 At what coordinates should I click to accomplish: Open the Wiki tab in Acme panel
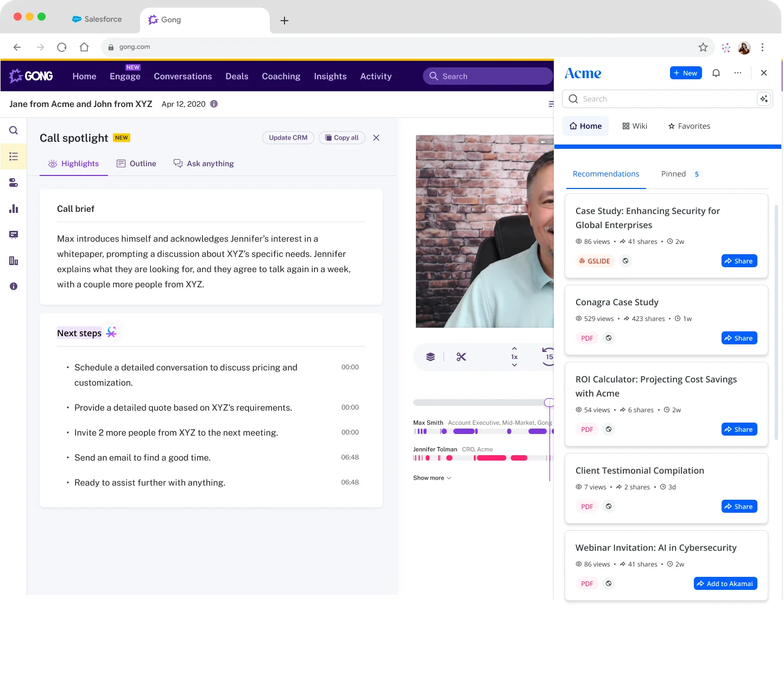pyautogui.click(x=635, y=126)
